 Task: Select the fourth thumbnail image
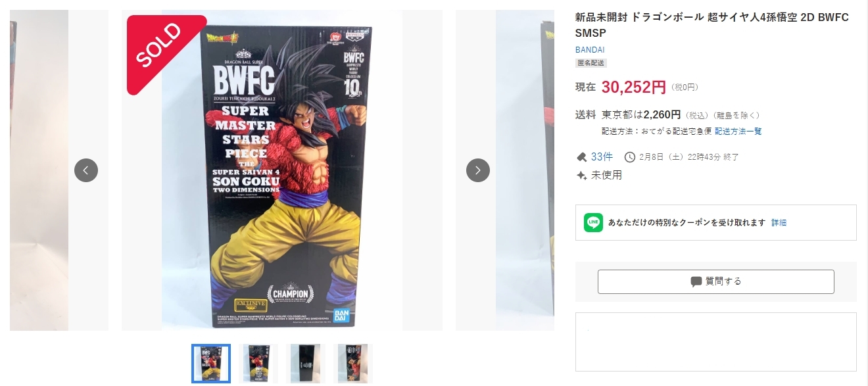click(353, 364)
